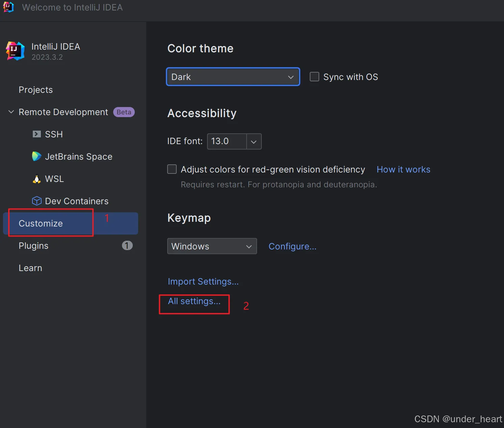504x428 pixels.
Task: Toggle red-green vision deficiency color adjustment
Action: pos(172,169)
